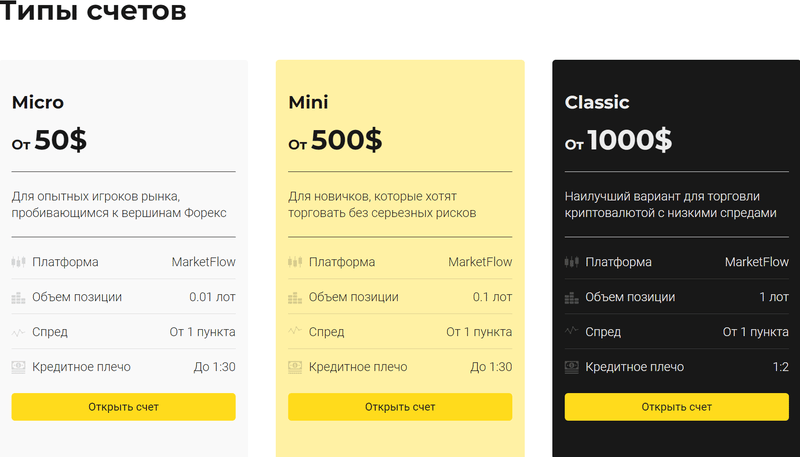Click the spread wave icon in Classic card
800x457 pixels.
pos(571,331)
